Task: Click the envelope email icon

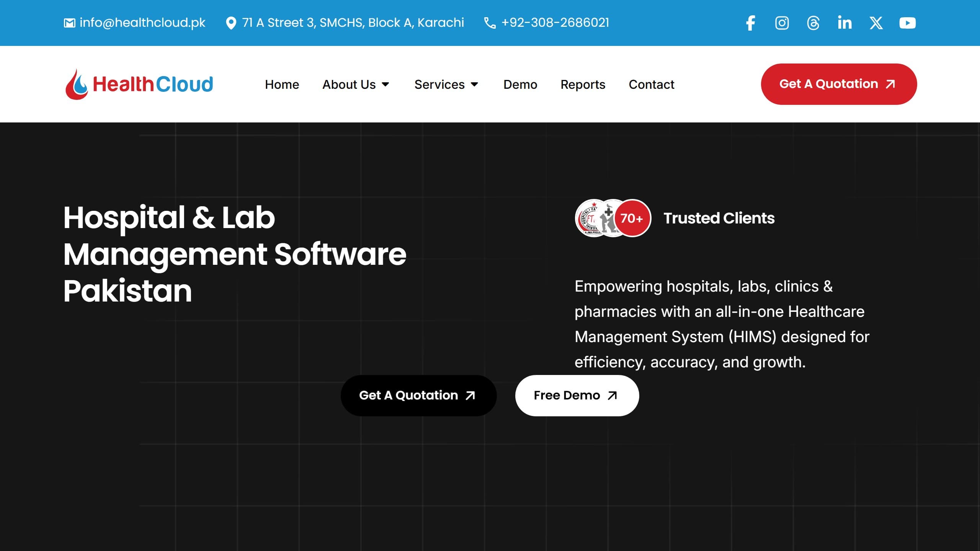Action: (69, 23)
